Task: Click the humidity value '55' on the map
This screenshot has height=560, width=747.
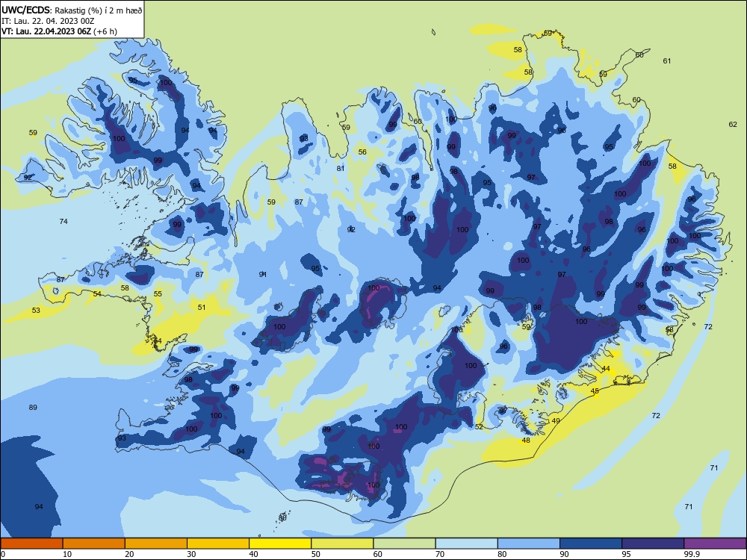Action: (158, 293)
